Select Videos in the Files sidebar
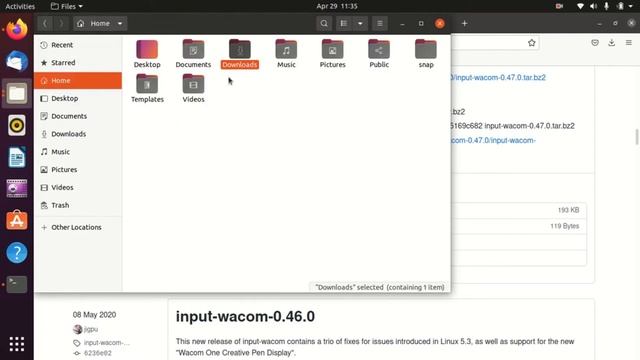The height and width of the screenshot is (360, 640). coord(78,187)
